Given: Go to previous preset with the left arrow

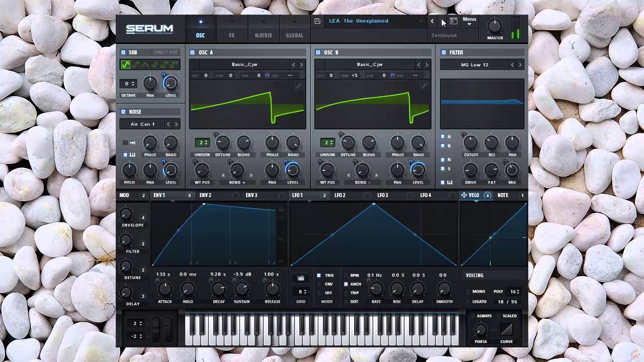Looking at the screenshot, I should pos(432,21).
